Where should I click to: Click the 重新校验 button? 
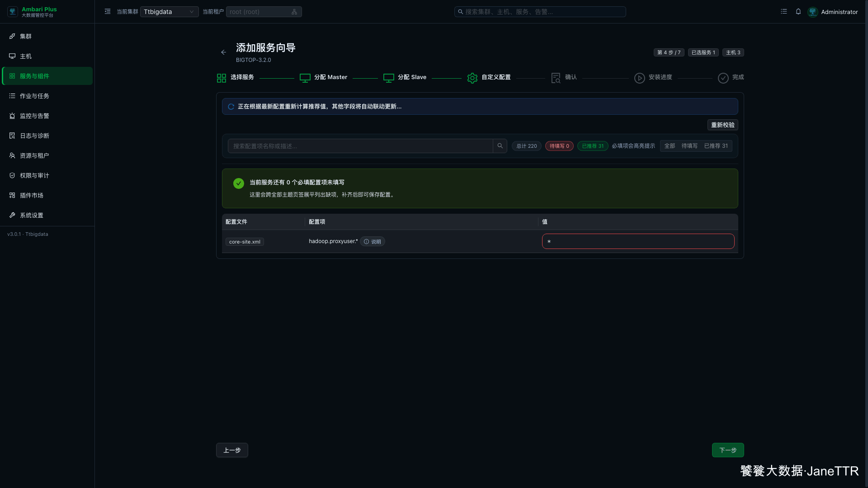(723, 125)
